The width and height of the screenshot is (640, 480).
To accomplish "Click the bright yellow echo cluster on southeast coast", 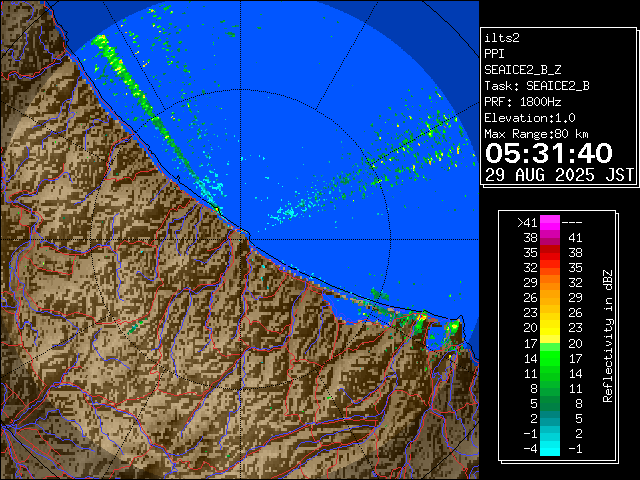I will coord(422,317).
